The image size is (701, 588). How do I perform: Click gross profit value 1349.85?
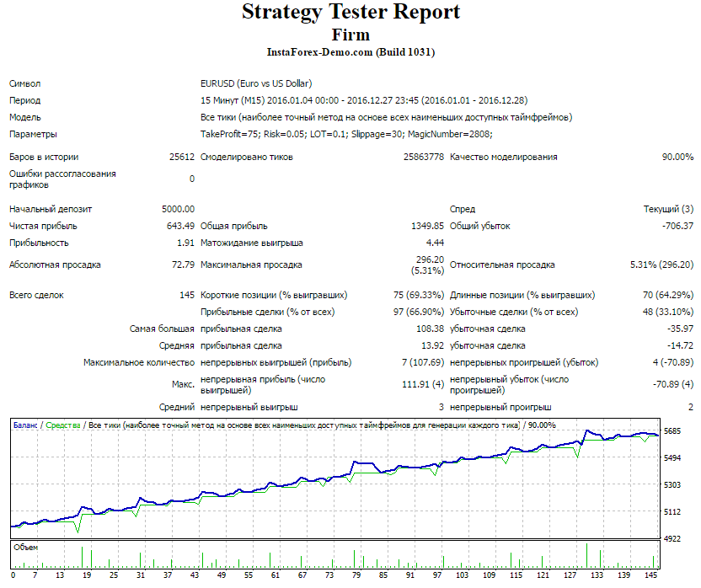(428, 227)
